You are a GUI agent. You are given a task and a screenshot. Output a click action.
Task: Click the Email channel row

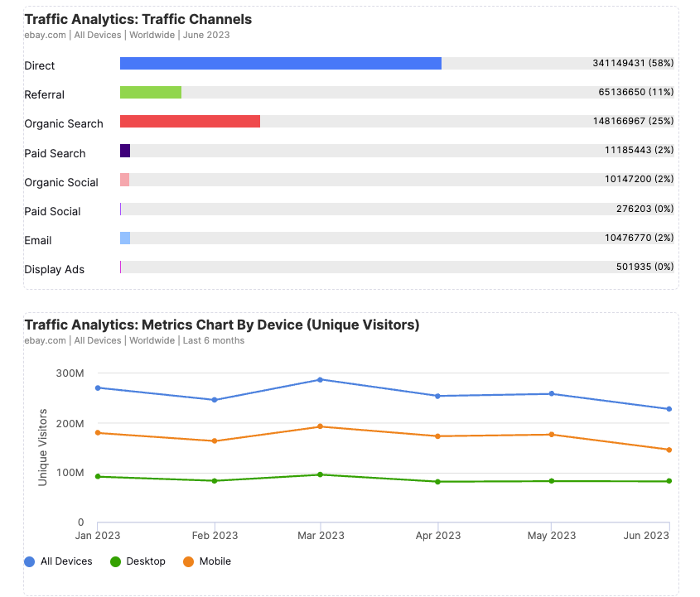(37, 240)
